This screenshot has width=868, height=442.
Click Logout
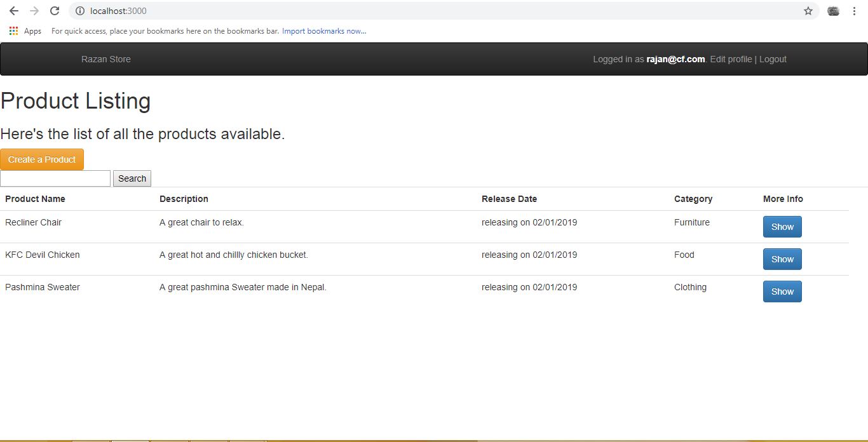click(773, 59)
